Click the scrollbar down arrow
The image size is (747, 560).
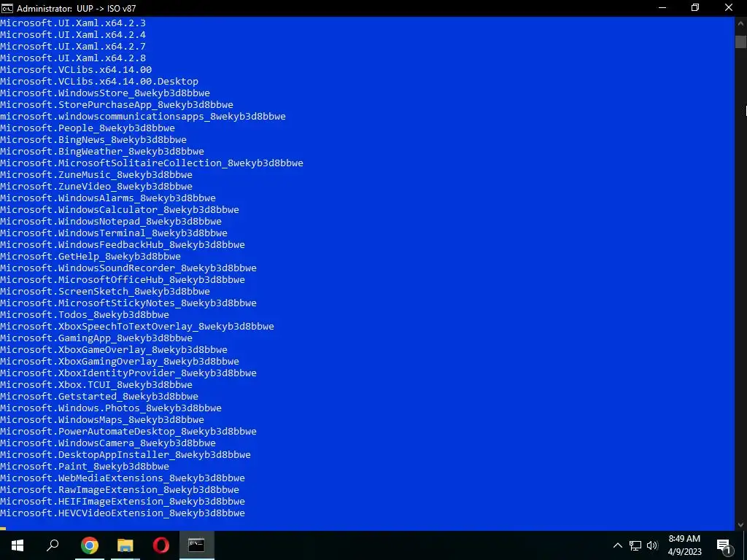pos(740,525)
